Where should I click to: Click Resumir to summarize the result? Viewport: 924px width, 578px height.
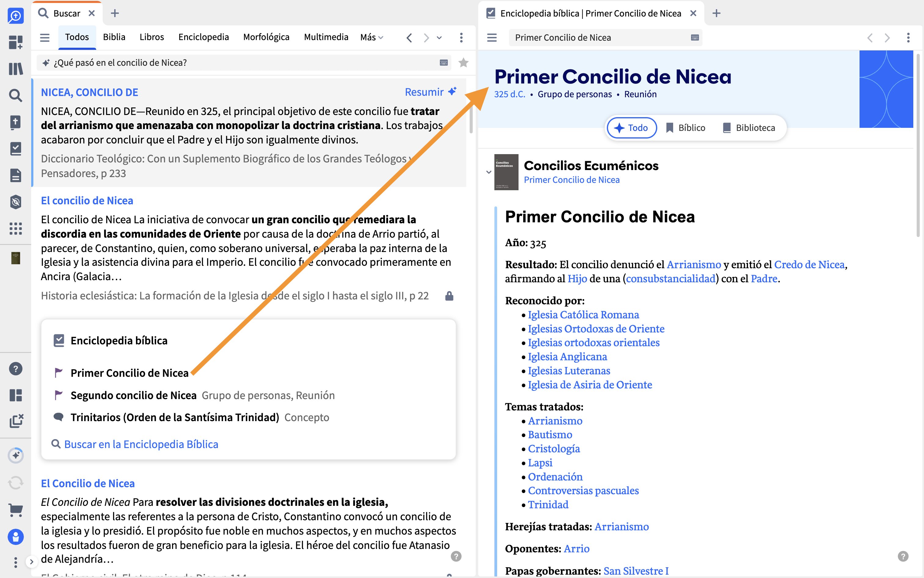pyautogui.click(x=431, y=92)
